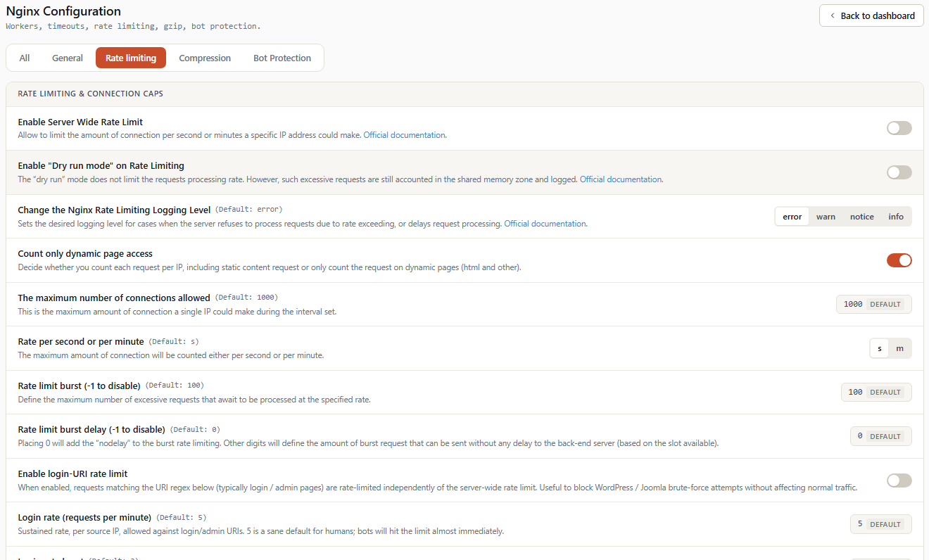This screenshot has height=560, width=929.
Task: Click the Rate limit burst delay label
Action: point(91,429)
